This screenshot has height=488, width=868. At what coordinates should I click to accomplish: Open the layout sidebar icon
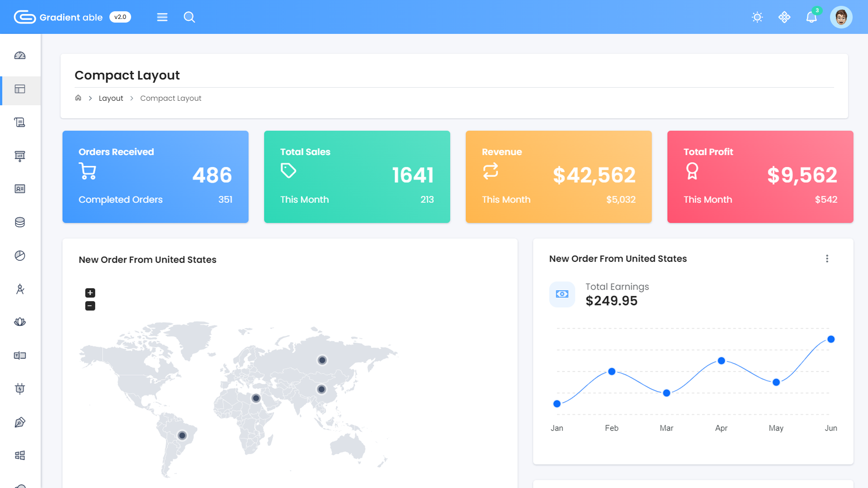[x=20, y=89]
